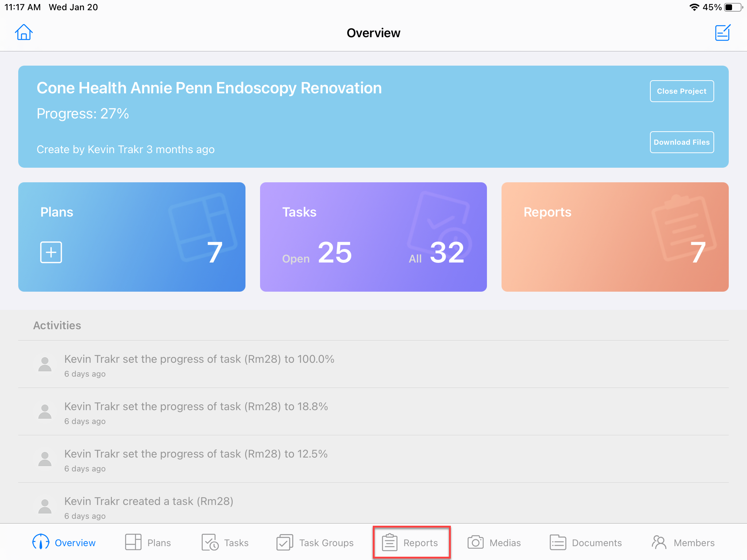
Task: Tap the open tasks count 25
Action: tap(334, 252)
